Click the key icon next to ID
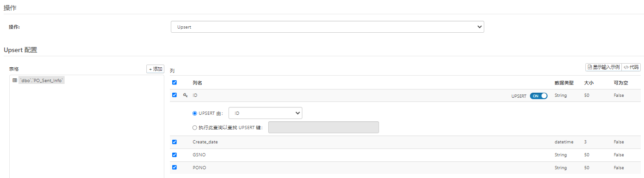Image resolution: width=644 pixels, height=178 pixels. tap(185, 95)
